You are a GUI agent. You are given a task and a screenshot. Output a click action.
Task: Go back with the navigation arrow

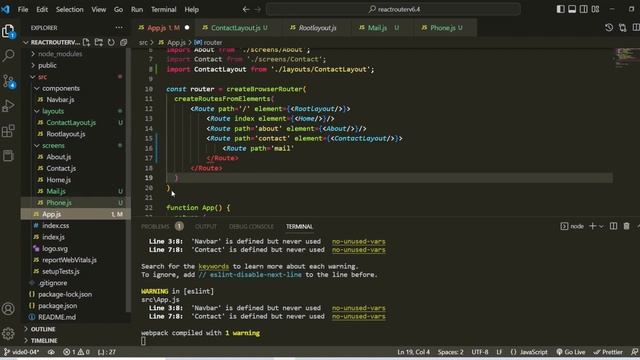[x=246, y=9]
